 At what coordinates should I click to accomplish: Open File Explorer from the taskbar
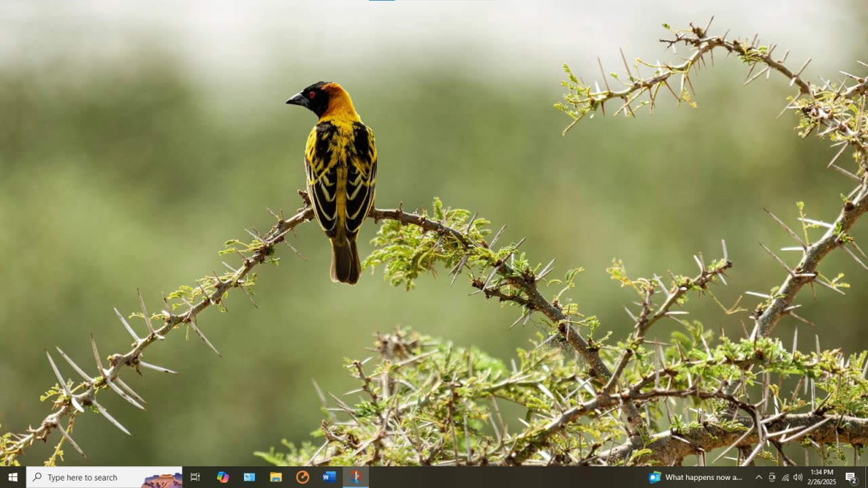point(275,477)
